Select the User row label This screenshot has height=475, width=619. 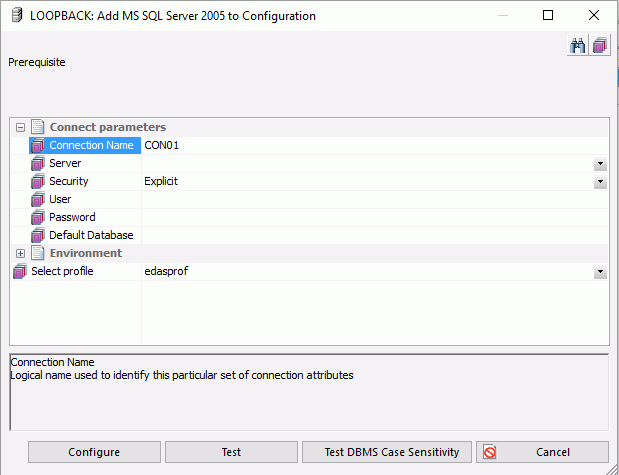pos(60,199)
